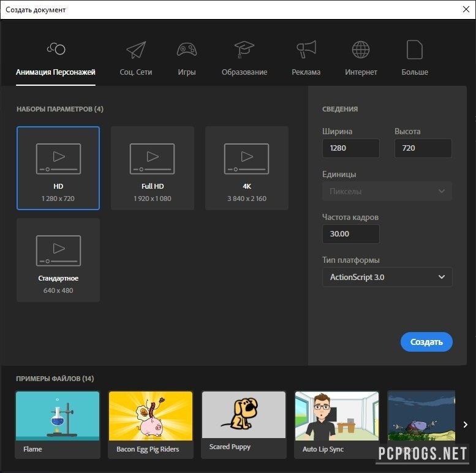Click the Высота height field
Screen dimensions: 476x473
[423, 148]
